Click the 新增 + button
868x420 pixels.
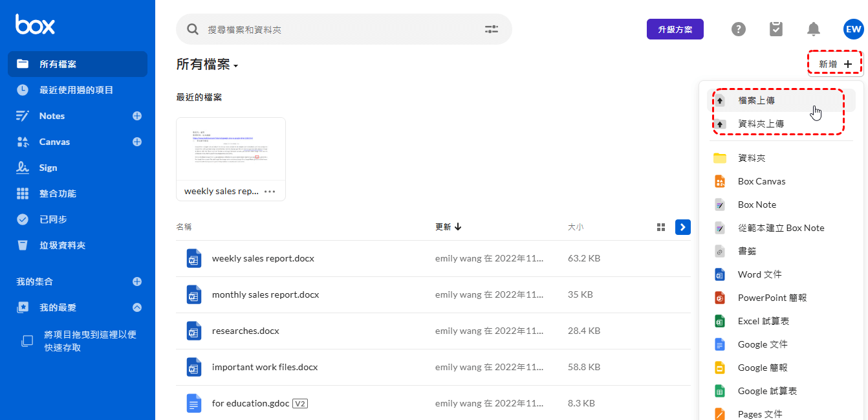(x=836, y=64)
